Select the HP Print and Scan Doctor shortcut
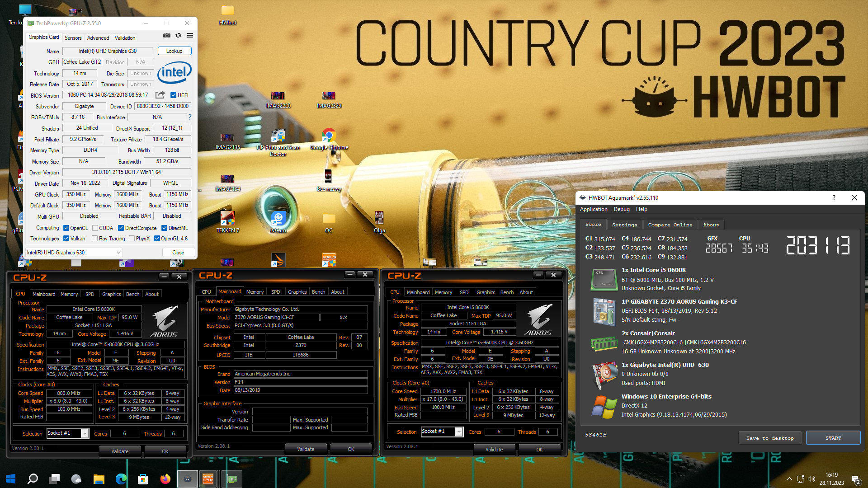868x488 pixels. pos(278,142)
